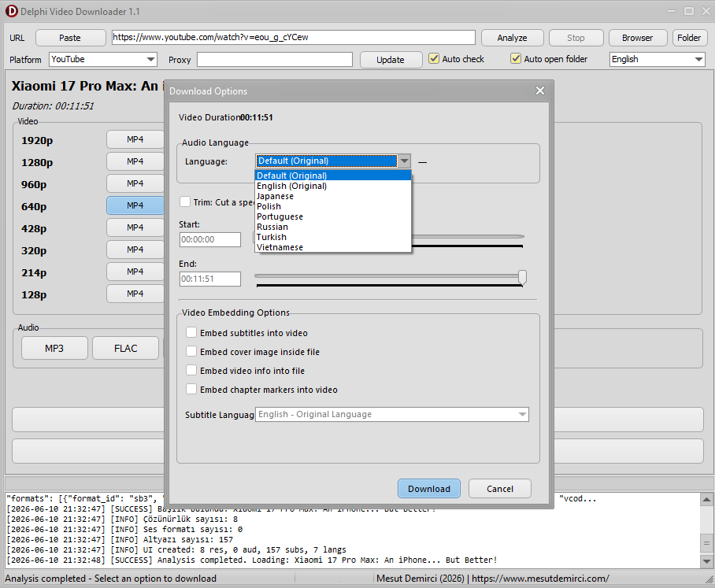715x588 pixels.
Task: Click the Paste button
Action: click(70, 38)
